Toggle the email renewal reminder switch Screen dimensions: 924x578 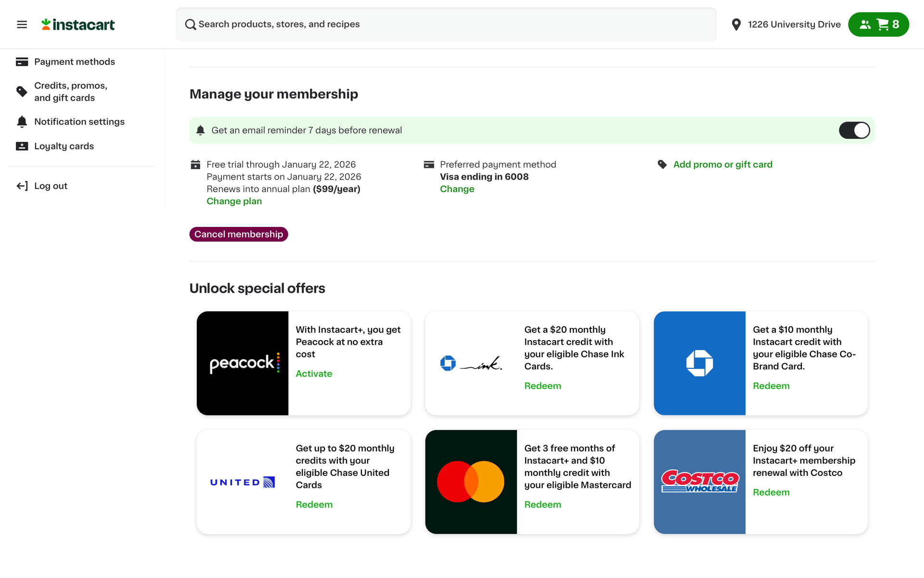[854, 131]
